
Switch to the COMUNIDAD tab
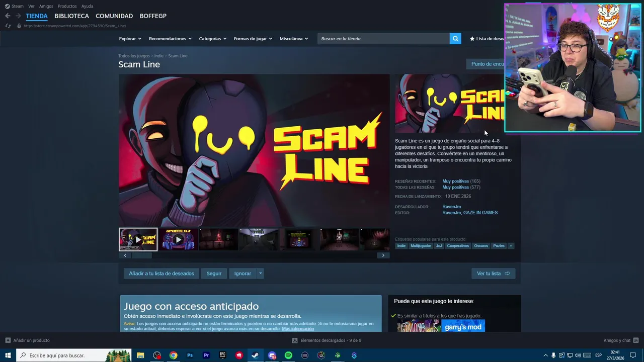coord(114,16)
